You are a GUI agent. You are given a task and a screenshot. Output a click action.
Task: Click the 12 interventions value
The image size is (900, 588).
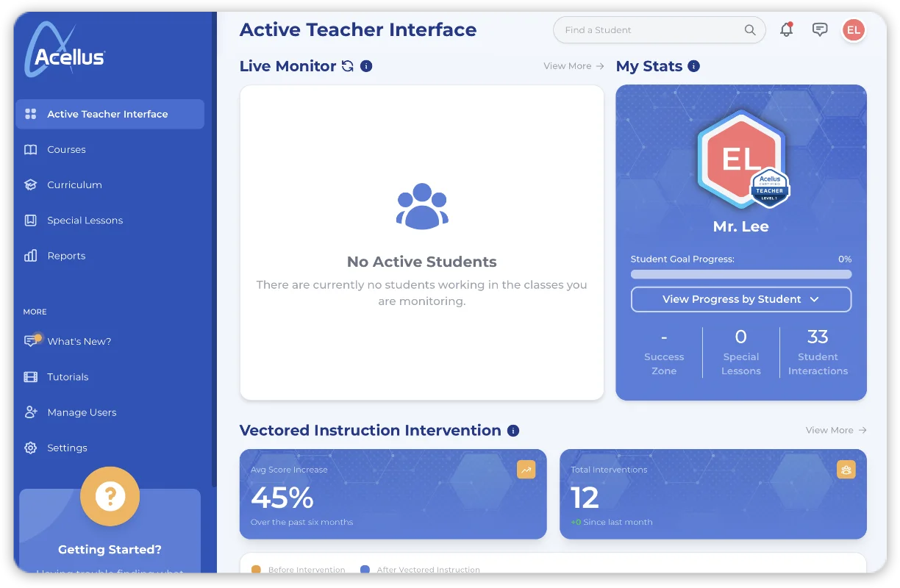[585, 498]
